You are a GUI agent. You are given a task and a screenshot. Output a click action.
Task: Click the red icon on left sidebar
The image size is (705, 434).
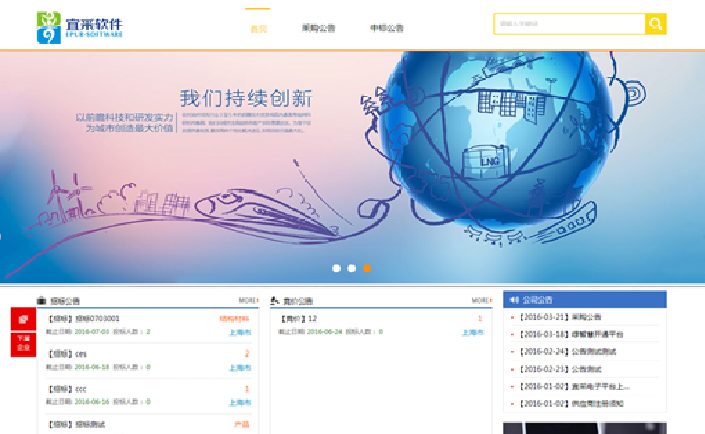22,319
